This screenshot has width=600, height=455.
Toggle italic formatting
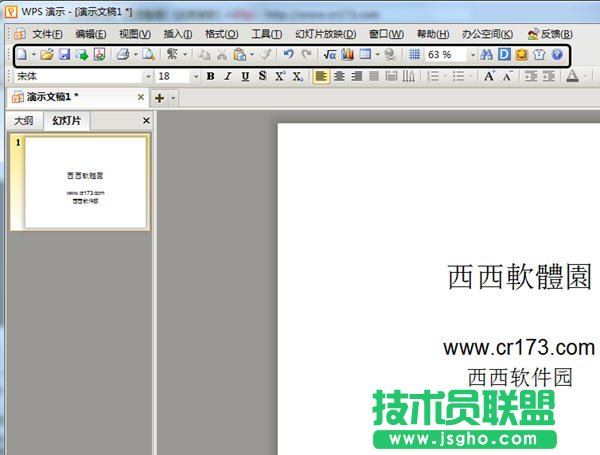pyautogui.click(x=228, y=76)
